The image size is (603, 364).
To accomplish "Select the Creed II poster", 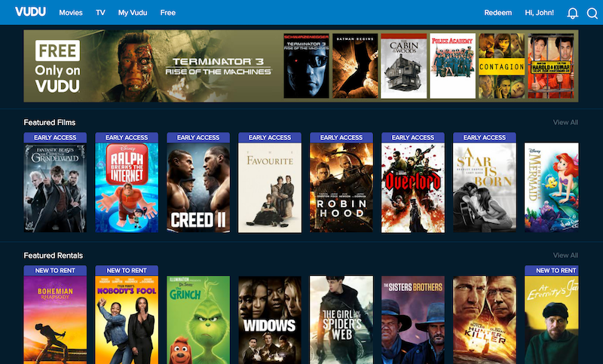I will click(x=198, y=188).
